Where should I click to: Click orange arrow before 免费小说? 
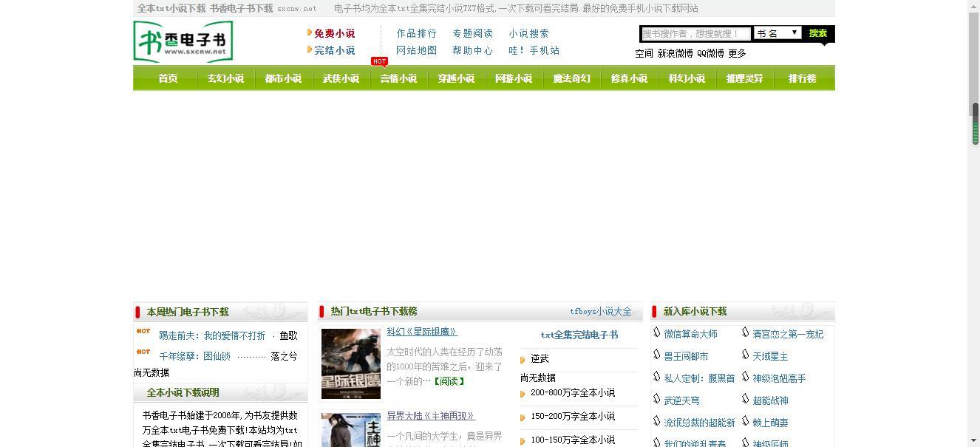pyautogui.click(x=310, y=33)
